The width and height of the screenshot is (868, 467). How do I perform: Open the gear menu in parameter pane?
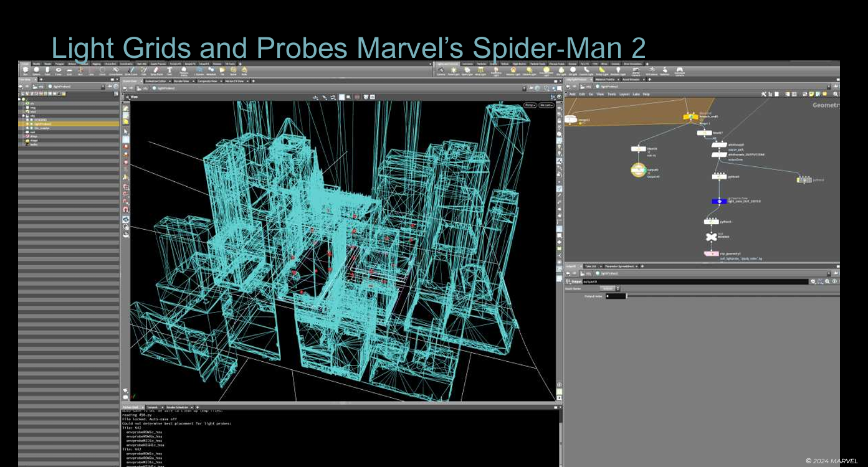click(813, 281)
